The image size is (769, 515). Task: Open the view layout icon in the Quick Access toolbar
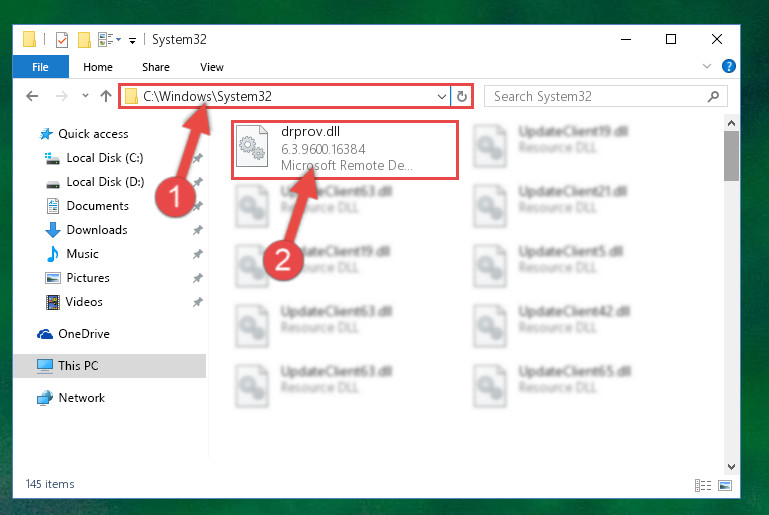106,39
